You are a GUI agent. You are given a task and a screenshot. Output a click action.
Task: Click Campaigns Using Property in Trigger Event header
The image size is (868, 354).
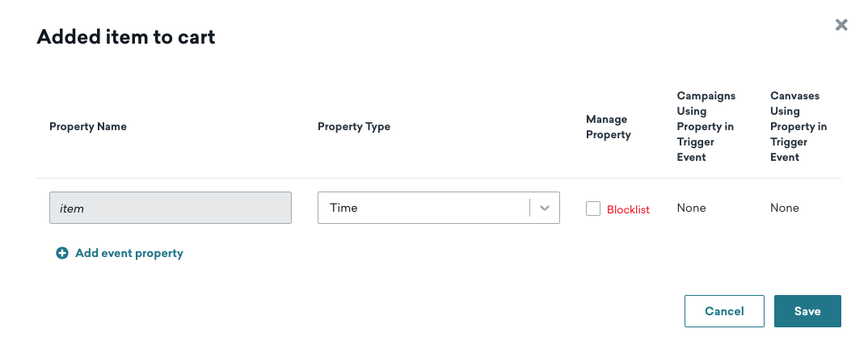(706, 127)
